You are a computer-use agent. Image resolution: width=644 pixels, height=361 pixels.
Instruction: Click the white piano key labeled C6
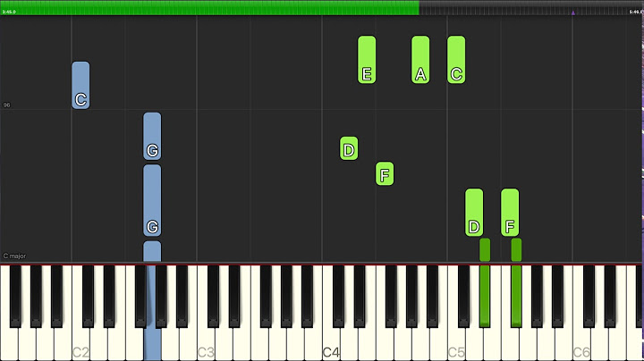[581, 345]
